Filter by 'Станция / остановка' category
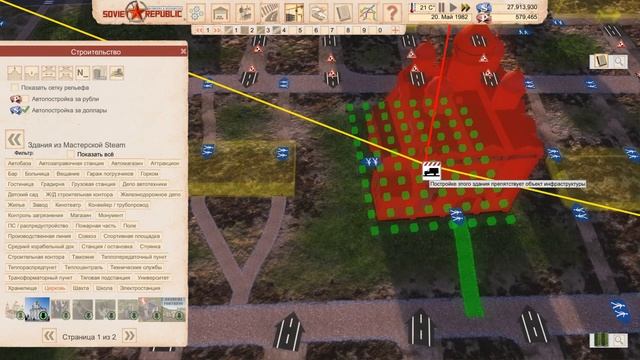Viewport: 640px width, 360px height. point(107,247)
